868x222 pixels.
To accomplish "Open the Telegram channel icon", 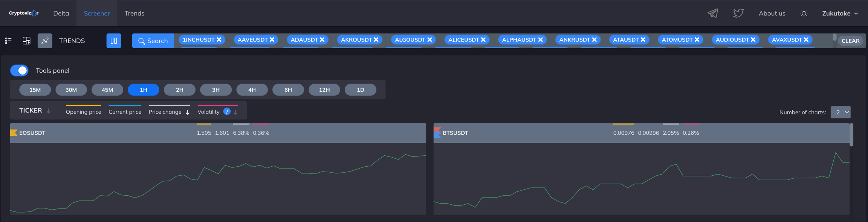I will click(712, 13).
